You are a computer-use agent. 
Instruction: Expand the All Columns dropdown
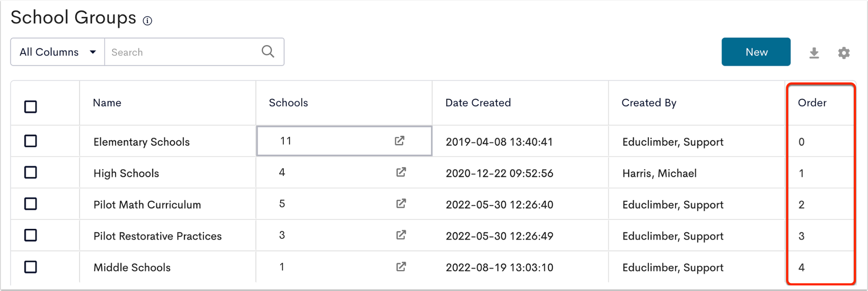coord(57,52)
